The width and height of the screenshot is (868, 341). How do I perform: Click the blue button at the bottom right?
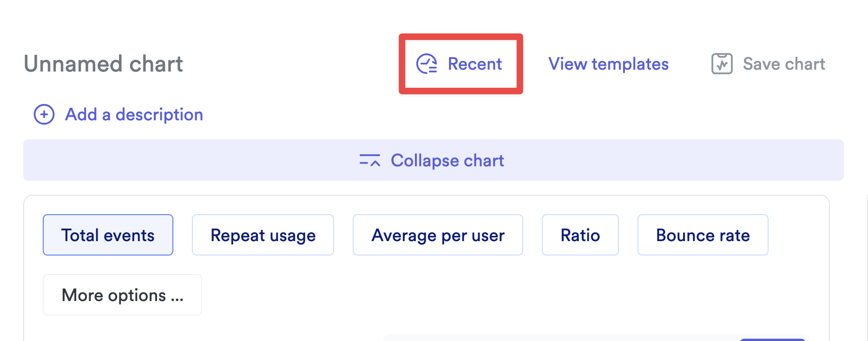tap(773, 339)
